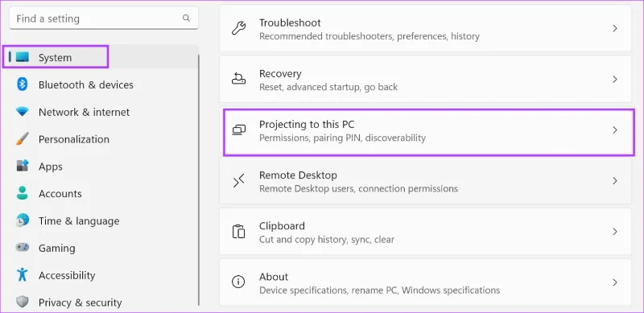Click the Clipboard icon
Screen dimensions: 644x313
[x=238, y=232]
